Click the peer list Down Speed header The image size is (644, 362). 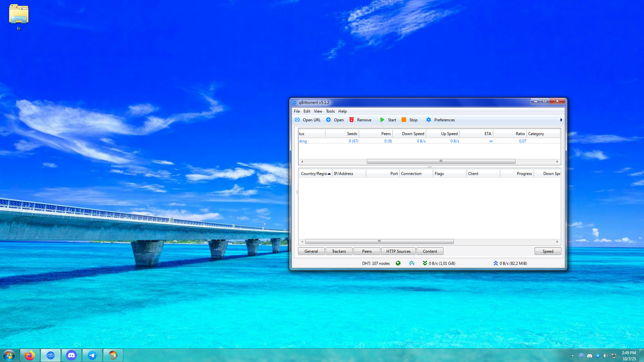pyautogui.click(x=547, y=174)
